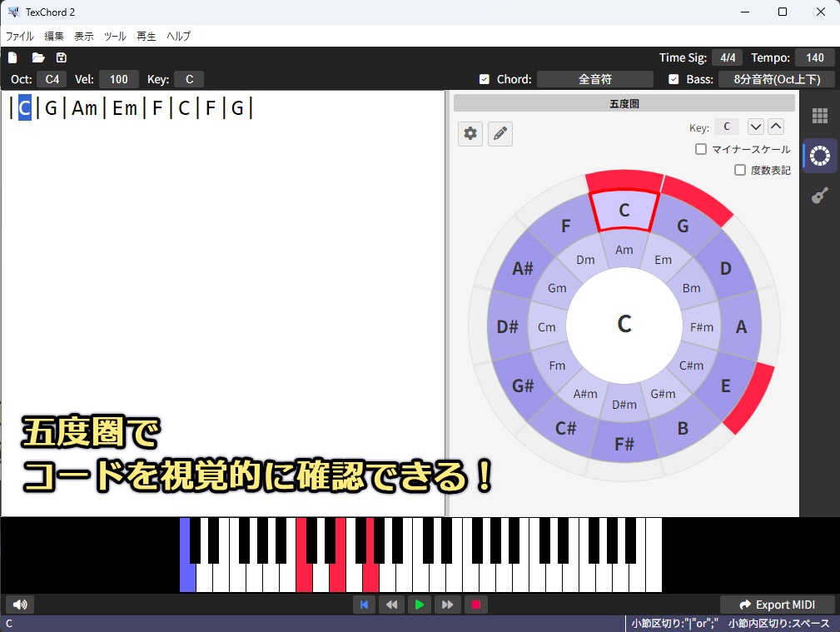Viewport: 840px width, 632px height.
Task: Switch to the guitar fretboard view
Action: tap(819, 194)
